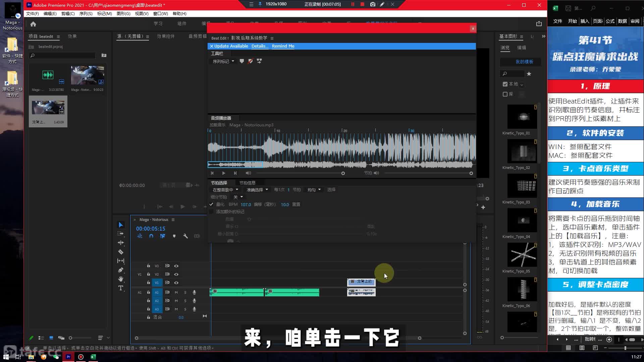The width and height of the screenshot is (644, 362).
Task: Select the Pen tool
Action: point(121,270)
